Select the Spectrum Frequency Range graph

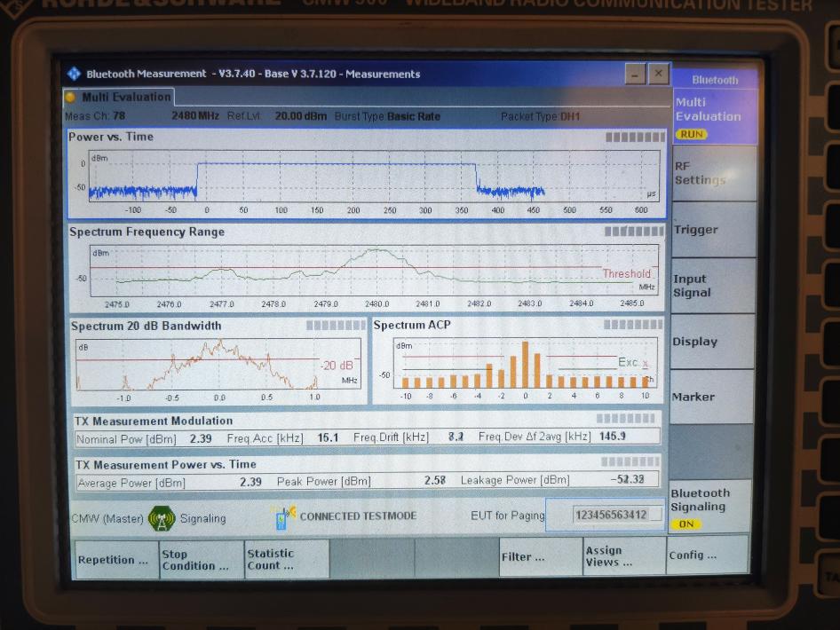coord(374,271)
